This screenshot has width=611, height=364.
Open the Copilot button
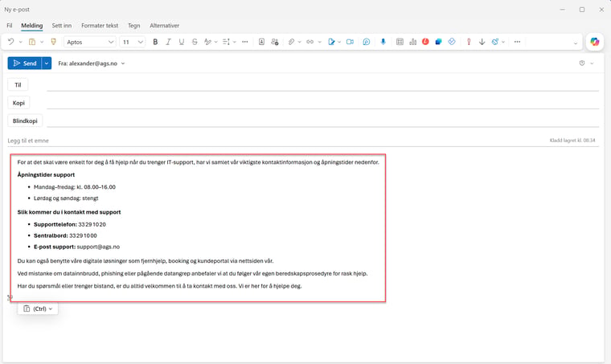tap(595, 42)
